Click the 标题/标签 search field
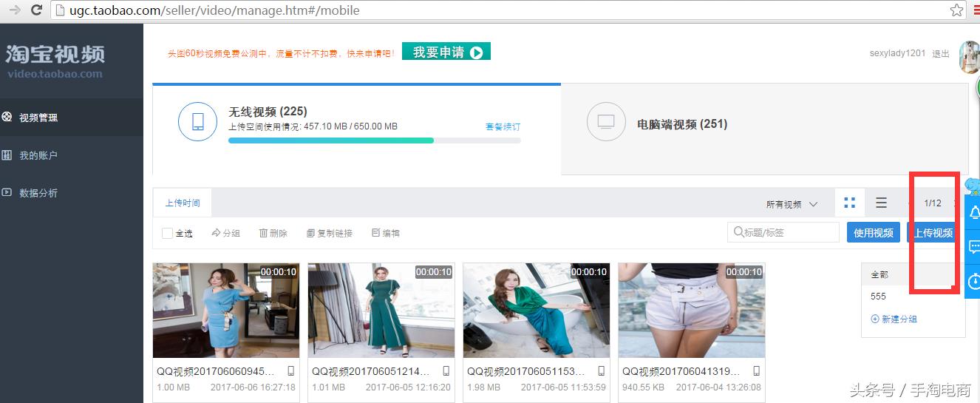Viewport: 980px width, 403px height. 783,232
